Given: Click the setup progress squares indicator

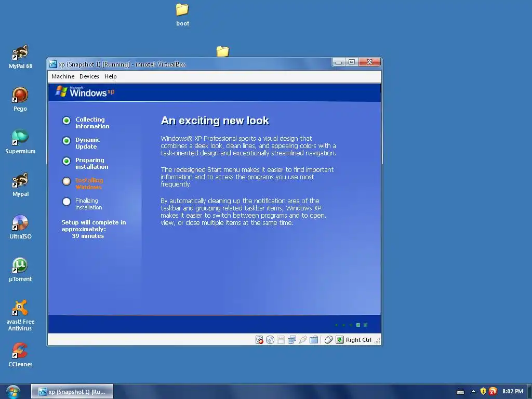Looking at the screenshot, I should (x=351, y=325).
